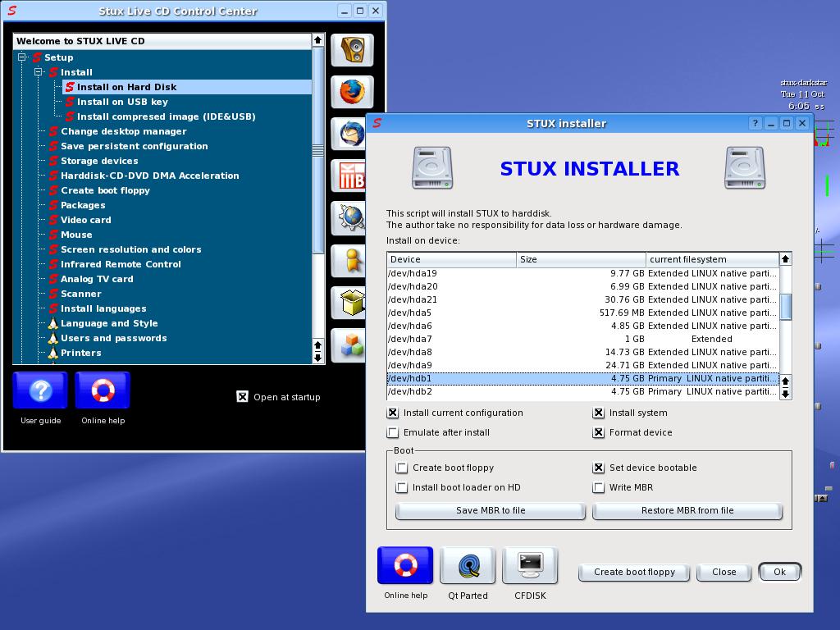Toggle Install system checkbox

[598, 413]
